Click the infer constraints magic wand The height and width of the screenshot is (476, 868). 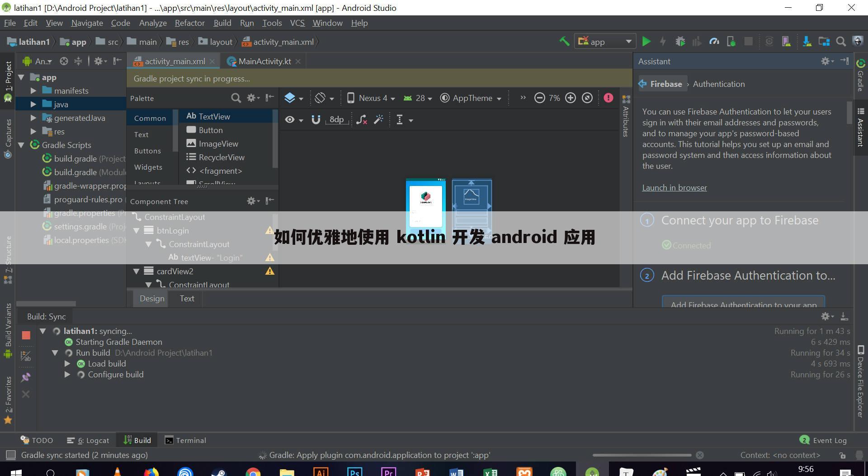tap(378, 120)
